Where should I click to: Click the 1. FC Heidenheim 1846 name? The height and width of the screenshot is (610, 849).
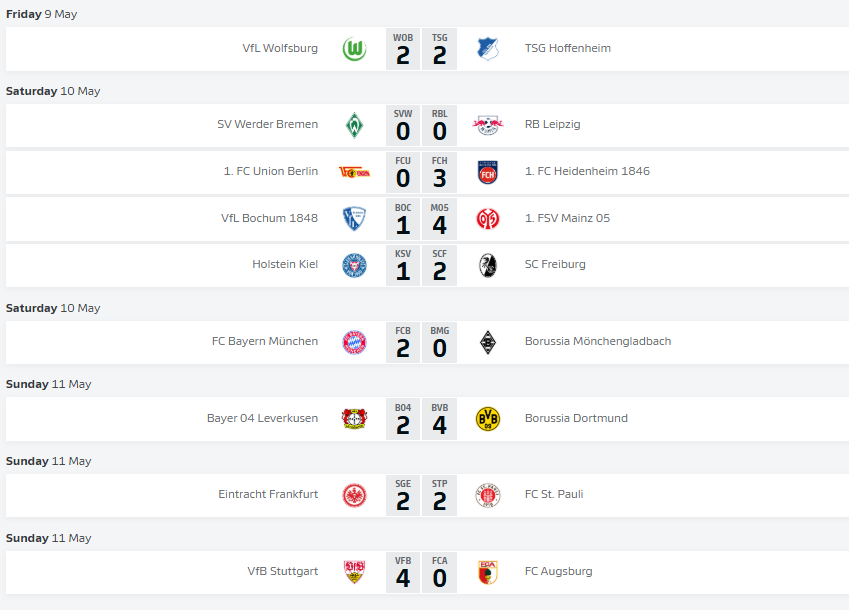(587, 171)
